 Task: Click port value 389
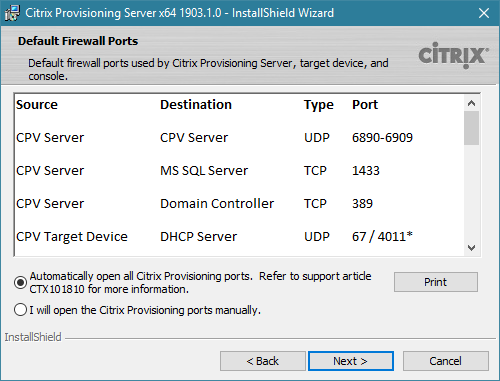click(x=362, y=203)
